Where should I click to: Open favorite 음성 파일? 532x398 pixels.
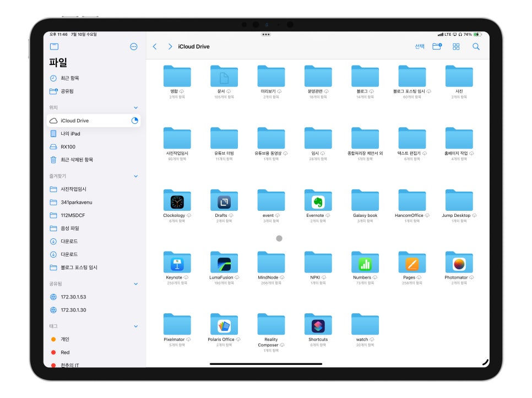tap(93, 228)
